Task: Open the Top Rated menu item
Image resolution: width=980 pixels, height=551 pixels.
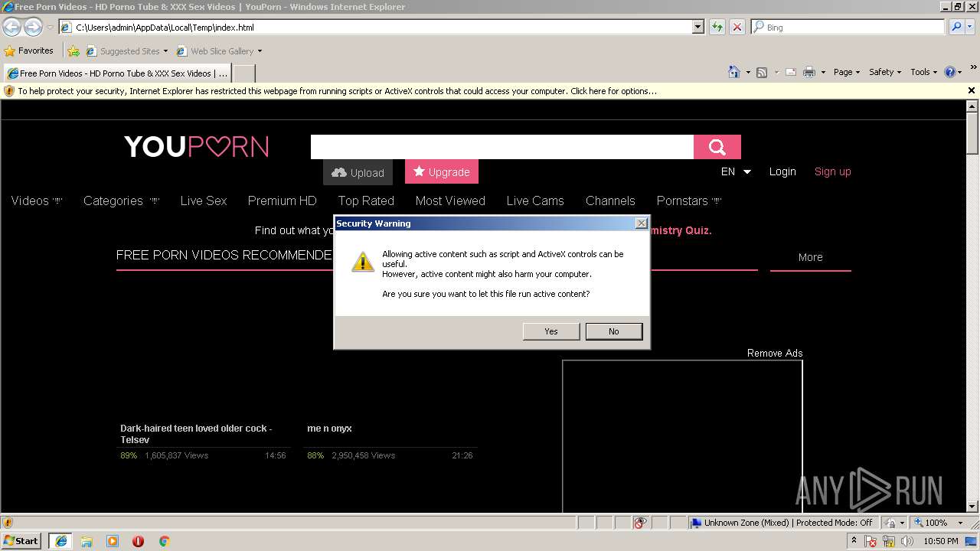Action: point(366,201)
